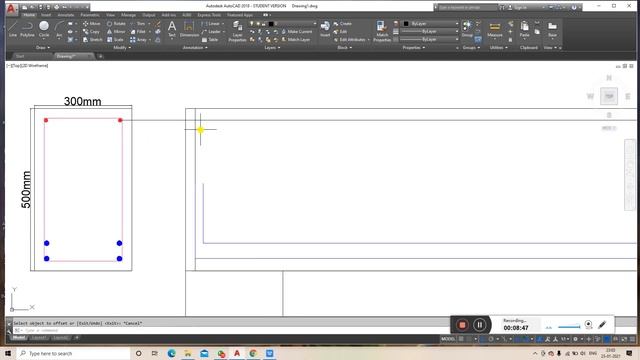640x360 pixels.
Task: Click the Insert block icon
Action: tap(325, 29)
